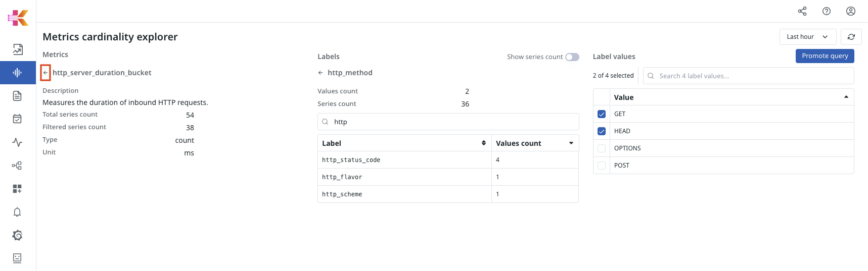The image size is (868, 271).
Task: Open the logs document icon in sidebar
Action: [17, 96]
